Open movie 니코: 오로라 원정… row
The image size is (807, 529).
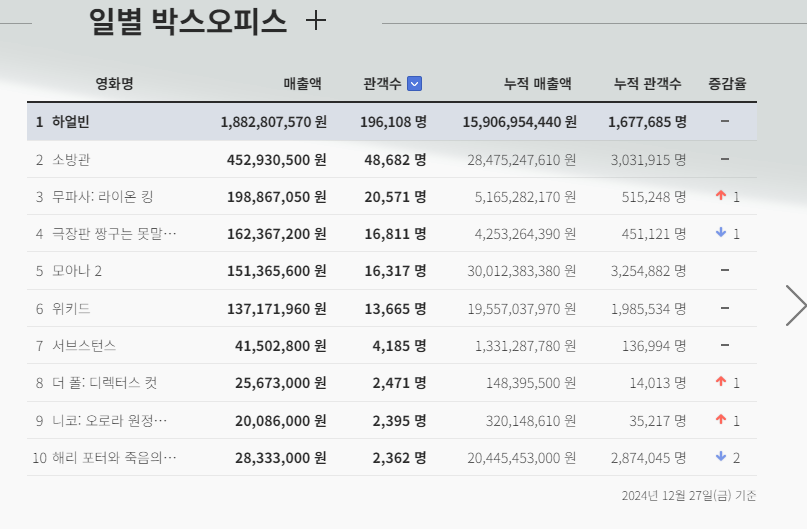tap(110, 421)
